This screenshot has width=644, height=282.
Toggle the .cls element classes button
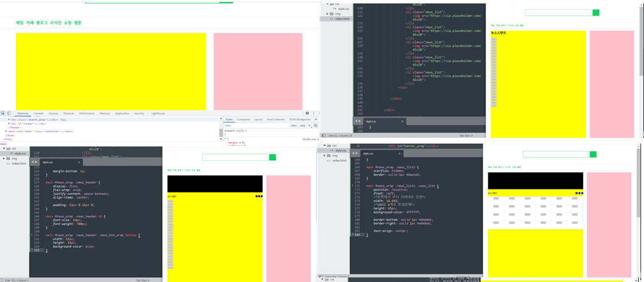coord(302,126)
